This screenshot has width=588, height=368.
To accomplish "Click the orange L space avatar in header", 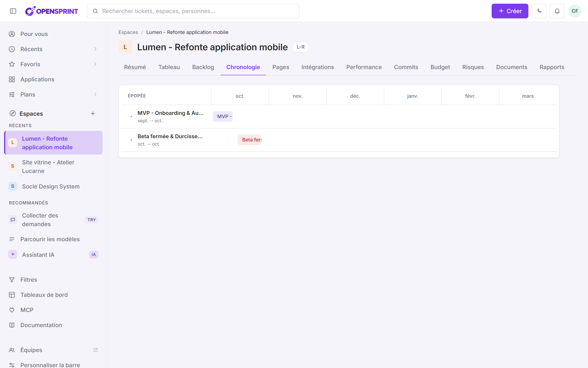I will (x=125, y=47).
